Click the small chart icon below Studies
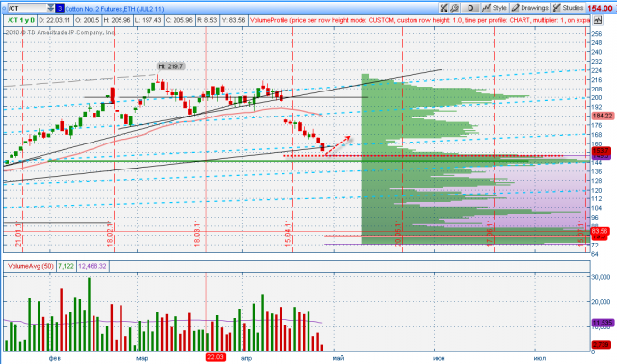Viewport: 617px width, 364px height. (598, 20)
